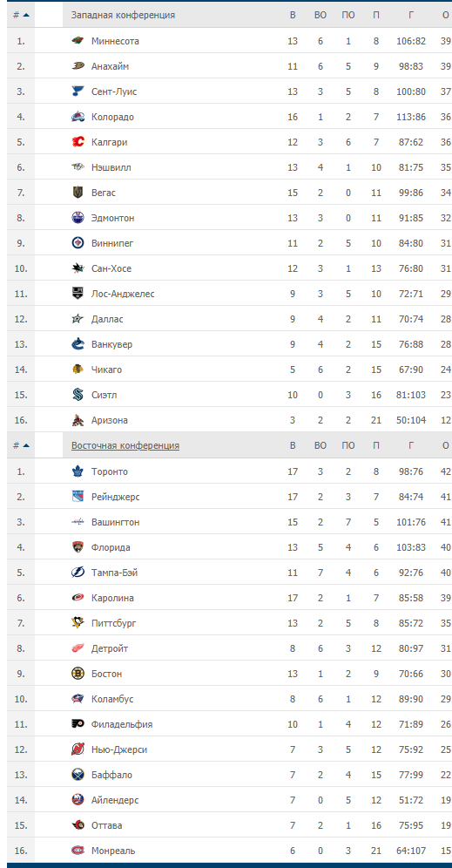The width and height of the screenshot is (452, 868).
Task: Click the Anaheim Ducks logo icon
Action: coord(78,66)
